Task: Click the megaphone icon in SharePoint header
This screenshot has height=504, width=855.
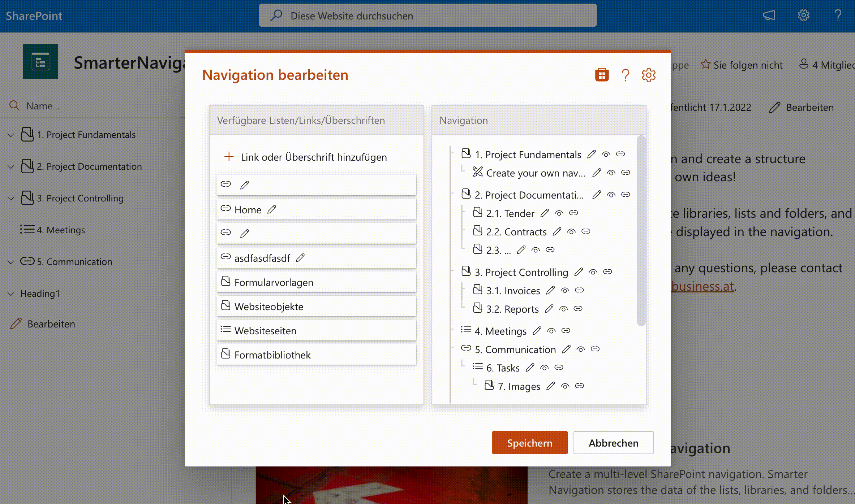Action: (x=769, y=16)
